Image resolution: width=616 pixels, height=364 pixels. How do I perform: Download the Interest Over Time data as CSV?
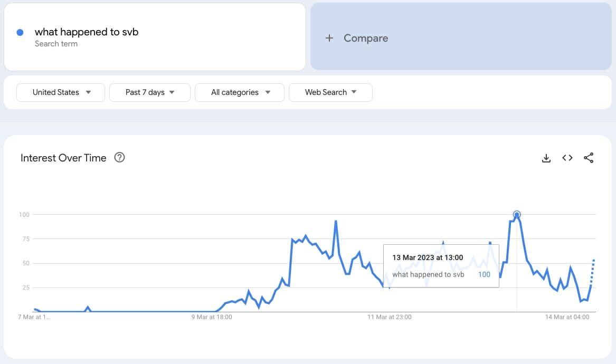click(546, 158)
